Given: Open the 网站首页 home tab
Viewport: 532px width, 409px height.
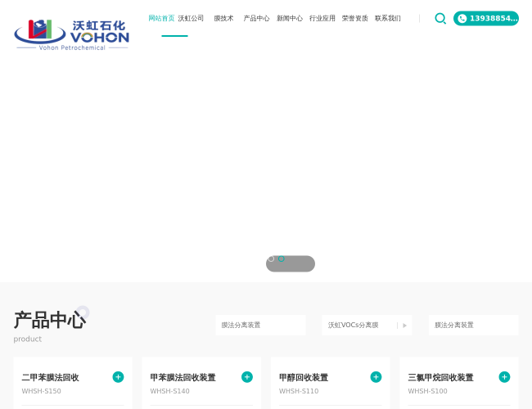Looking at the screenshot, I should [161, 18].
